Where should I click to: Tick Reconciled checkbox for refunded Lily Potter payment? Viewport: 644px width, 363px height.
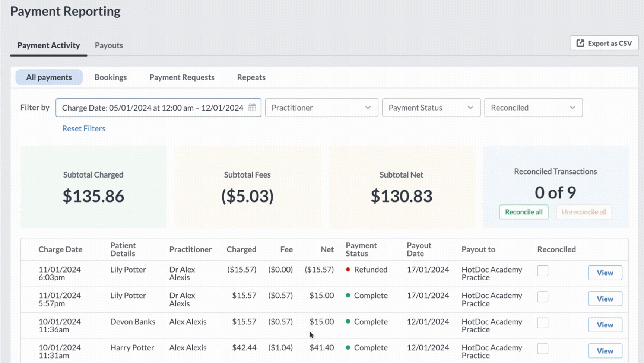click(x=543, y=271)
